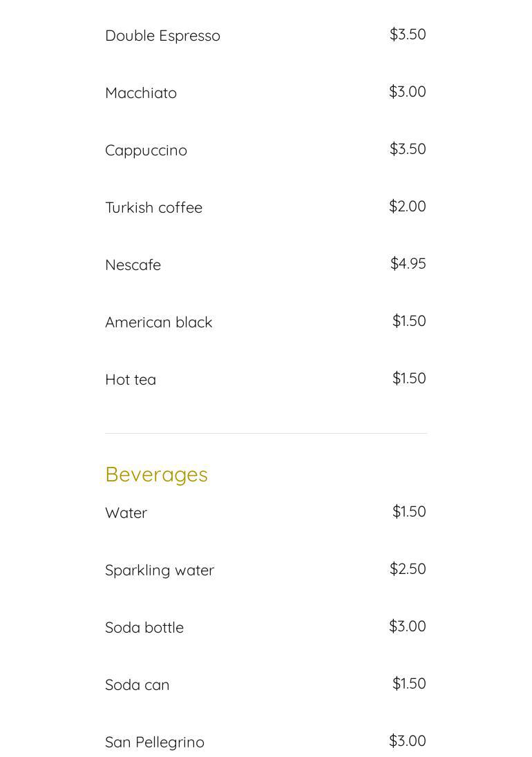Select the Soda can item
The width and height of the screenshot is (532, 757).
click(137, 685)
